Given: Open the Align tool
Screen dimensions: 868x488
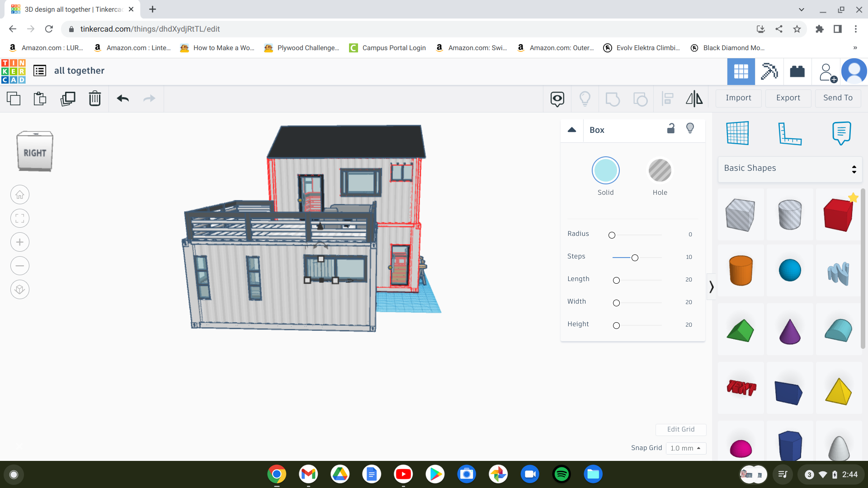Looking at the screenshot, I should [x=667, y=99].
